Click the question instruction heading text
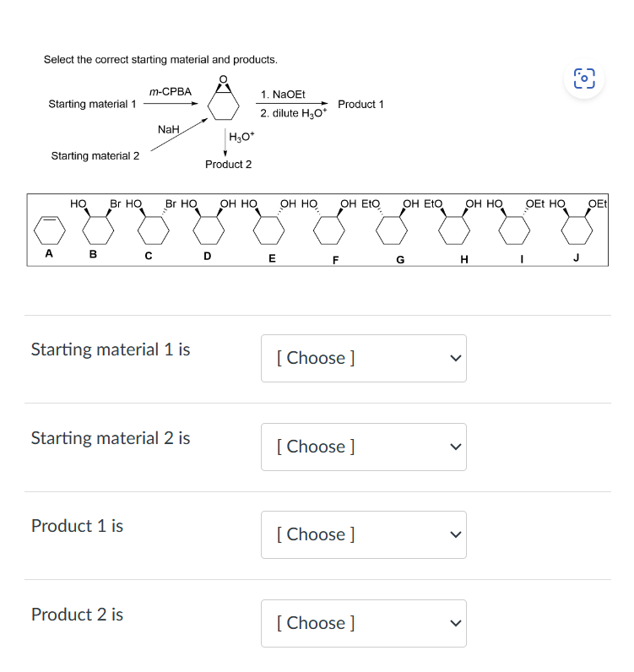 (160, 60)
